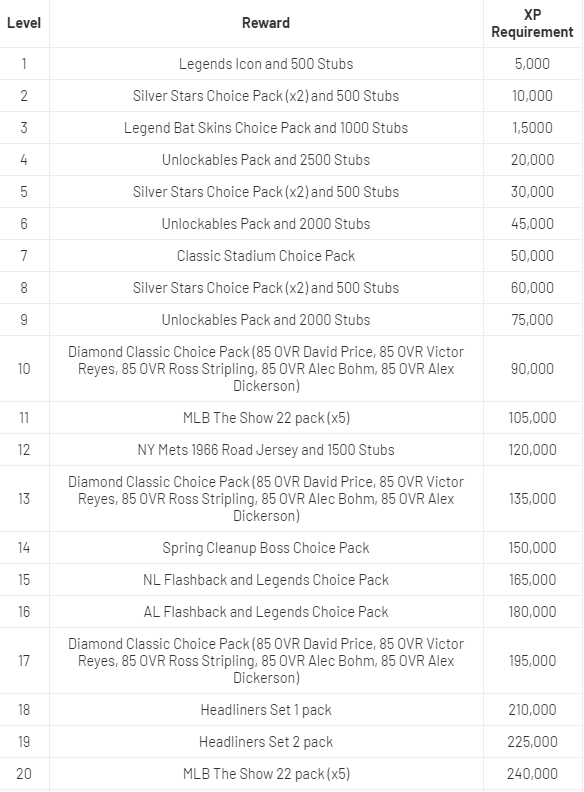Select the Legends Icon and 500 Stubs reward

point(266,64)
